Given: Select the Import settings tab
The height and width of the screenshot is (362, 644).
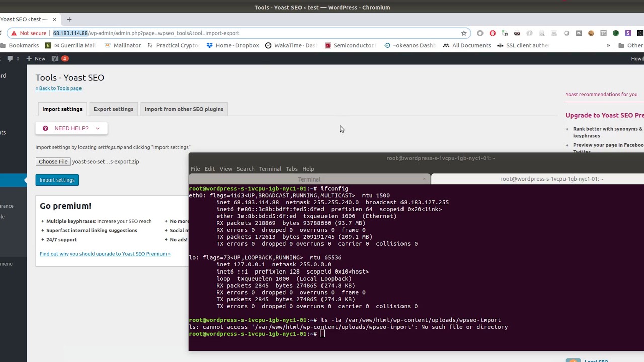Looking at the screenshot, I should point(62,109).
